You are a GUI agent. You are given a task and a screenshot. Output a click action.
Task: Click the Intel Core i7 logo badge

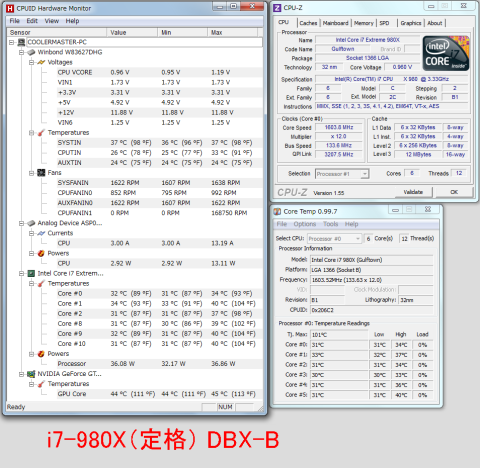446,53
